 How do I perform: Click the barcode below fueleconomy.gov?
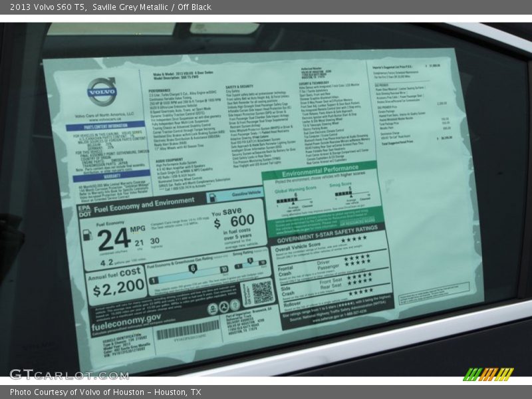click(x=188, y=329)
